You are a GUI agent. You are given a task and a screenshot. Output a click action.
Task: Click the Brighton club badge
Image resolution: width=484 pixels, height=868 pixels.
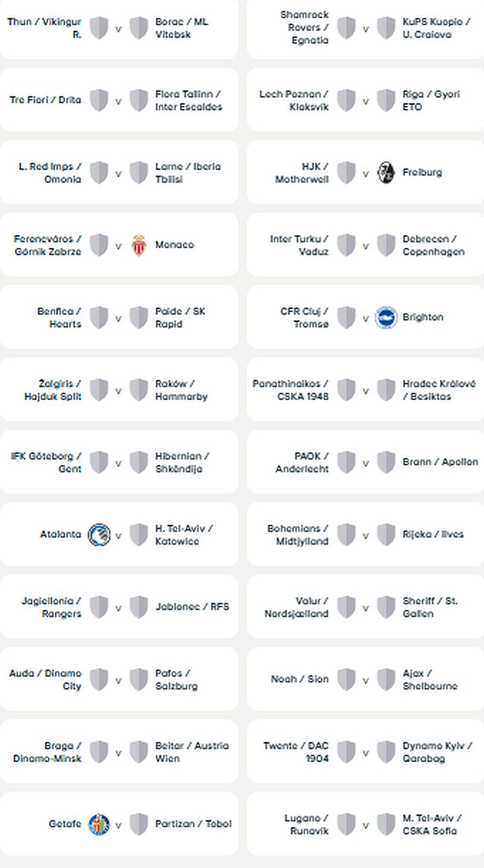[x=386, y=317]
